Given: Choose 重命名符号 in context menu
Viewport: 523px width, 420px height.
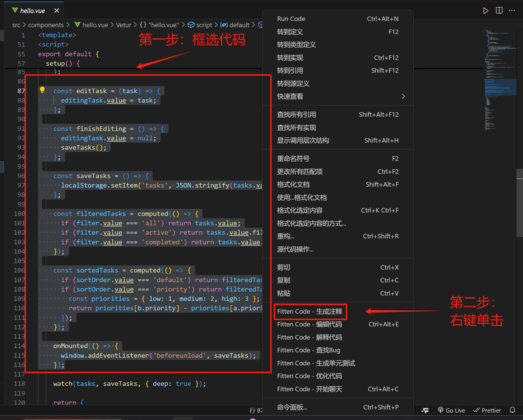Looking at the screenshot, I should 338,158.
